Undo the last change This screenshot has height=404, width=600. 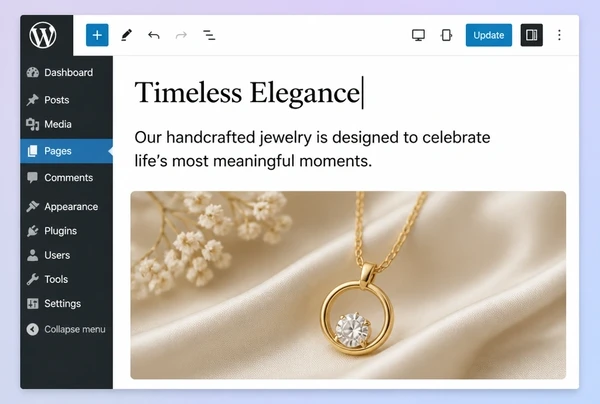tap(154, 35)
